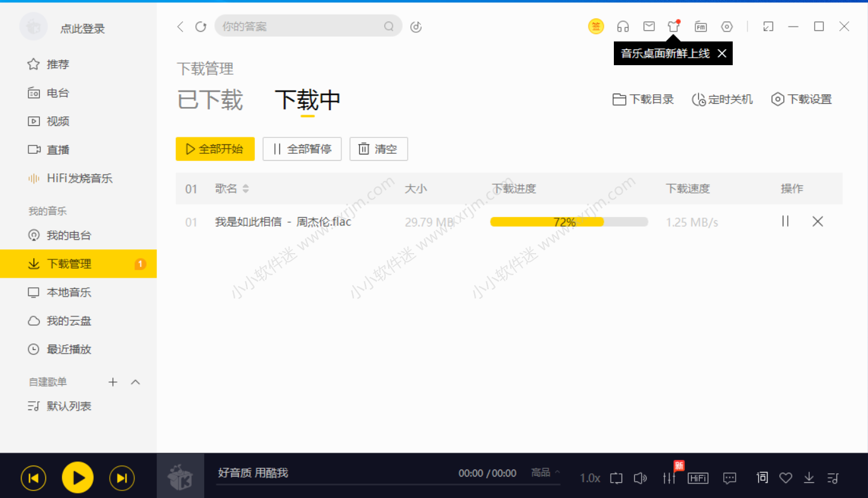Pause the 我是如此相信 download
868x498 pixels.
(x=785, y=221)
